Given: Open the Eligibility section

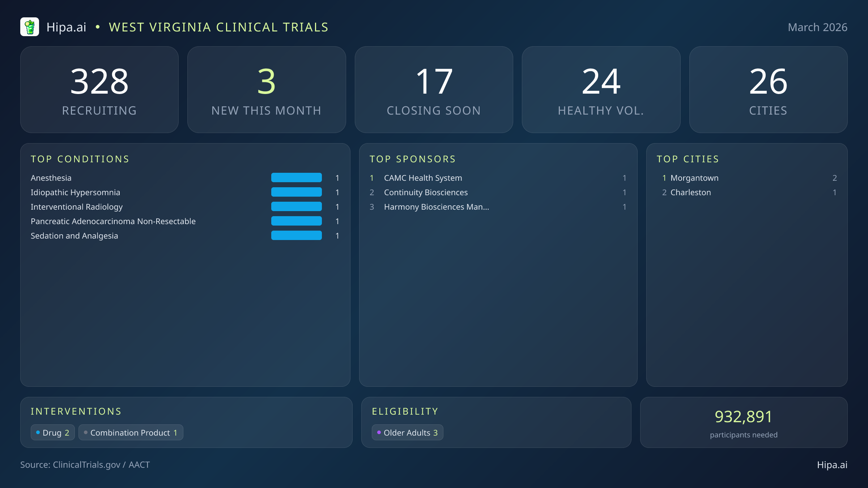Looking at the screenshot, I should tap(405, 411).
